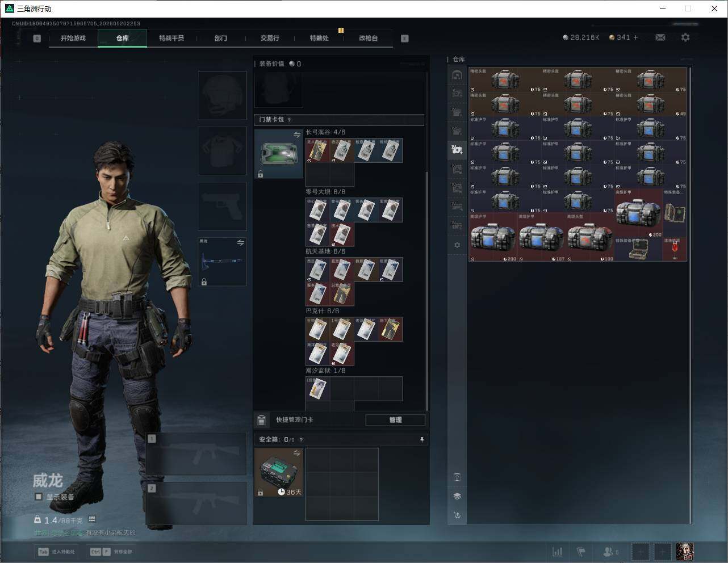
Task: Click the 管理 button
Action: [395, 420]
